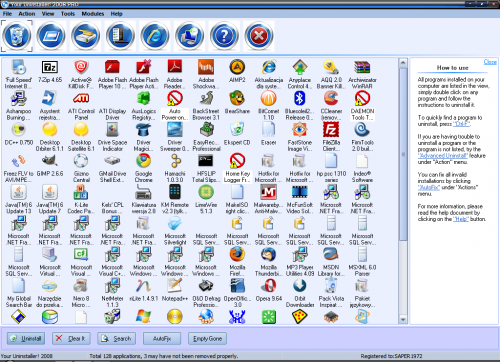Click the disk scanner toolbar icon
This screenshot has width=500, height=362.
(86, 36)
